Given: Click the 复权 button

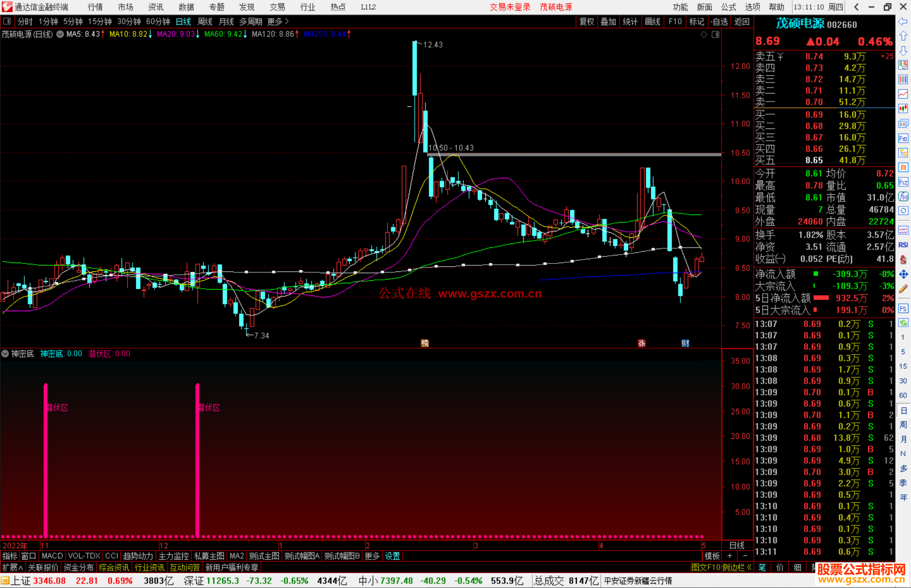Looking at the screenshot, I should [x=586, y=21].
